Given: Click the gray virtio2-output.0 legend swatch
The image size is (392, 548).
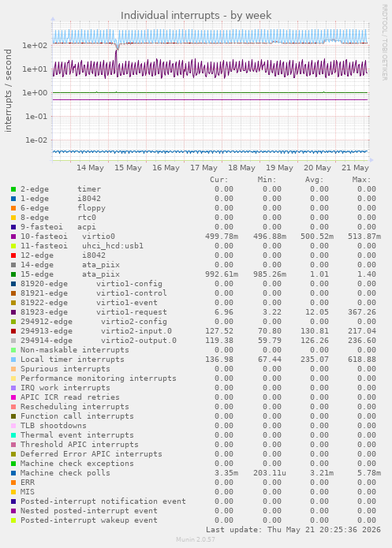Looking at the screenshot, I should tap(13, 341).
